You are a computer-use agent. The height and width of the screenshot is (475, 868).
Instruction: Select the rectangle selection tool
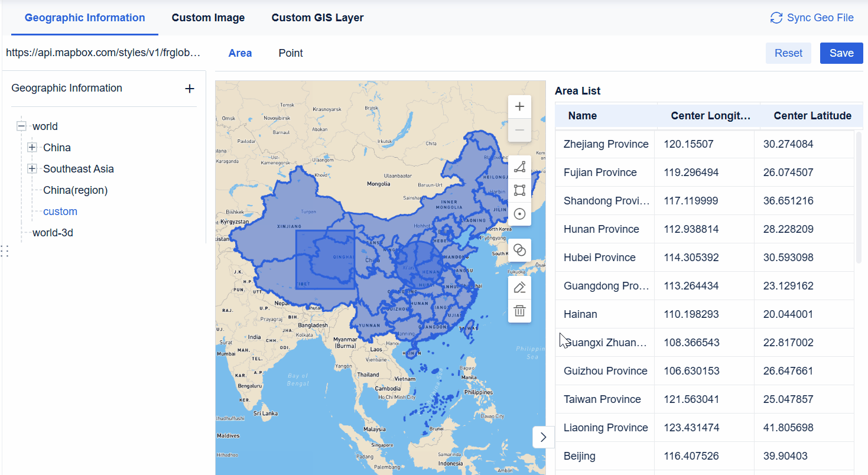coord(519,190)
